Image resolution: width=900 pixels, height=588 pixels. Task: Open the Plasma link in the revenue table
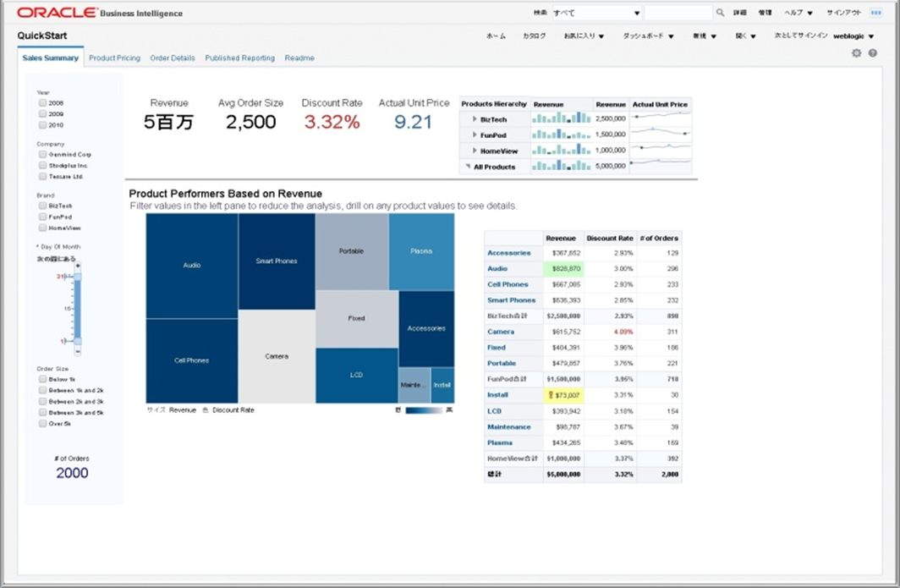(x=500, y=442)
